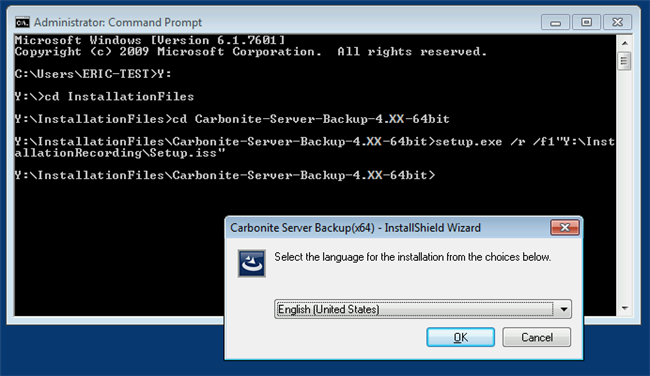The image size is (650, 376).
Task: Cancel the InstallShield Wizard
Action: (x=536, y=337)
